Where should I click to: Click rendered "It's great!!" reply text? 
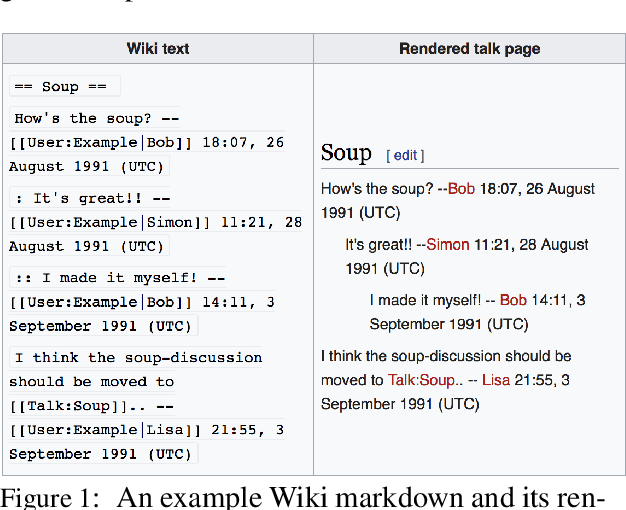(x=378, y=244)
